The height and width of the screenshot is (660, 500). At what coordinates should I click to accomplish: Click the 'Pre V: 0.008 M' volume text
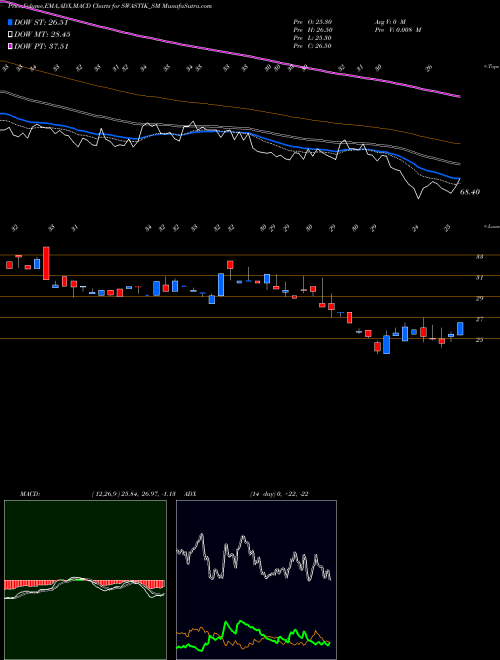[x=398, y=30]
